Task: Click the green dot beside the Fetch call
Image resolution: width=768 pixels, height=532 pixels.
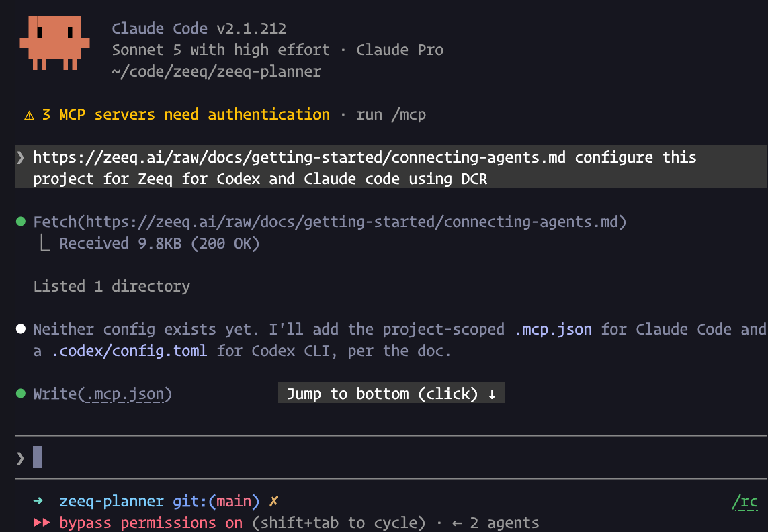Action: pos(21,222)
